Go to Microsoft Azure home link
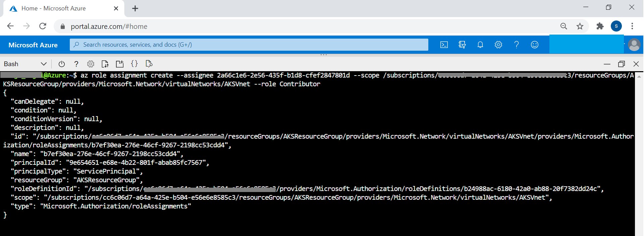The image size is (644, 236). pyautogui.click(x=33, y=45)
